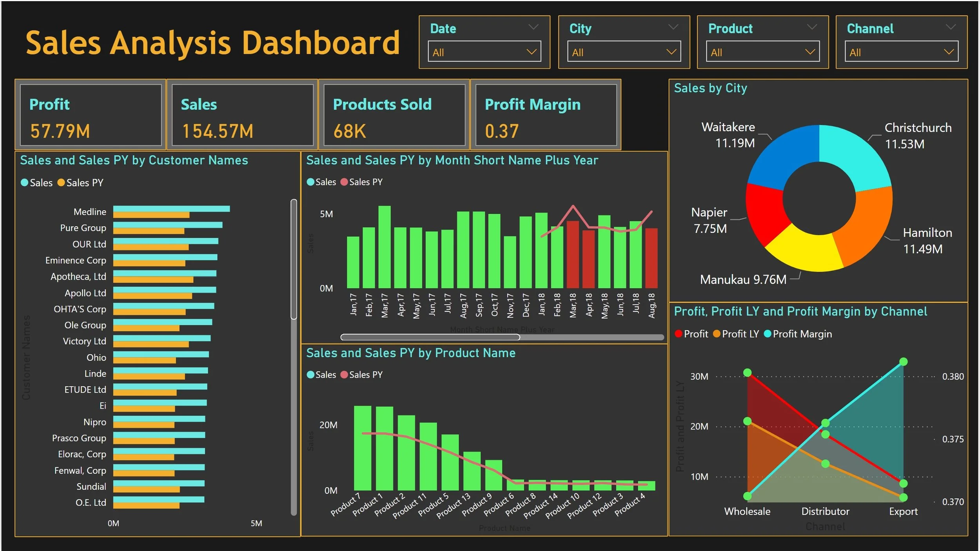
Task: Click the Sales PY legend dot in monthly chart
Action: pyautogui.click(x=344, y=182)
